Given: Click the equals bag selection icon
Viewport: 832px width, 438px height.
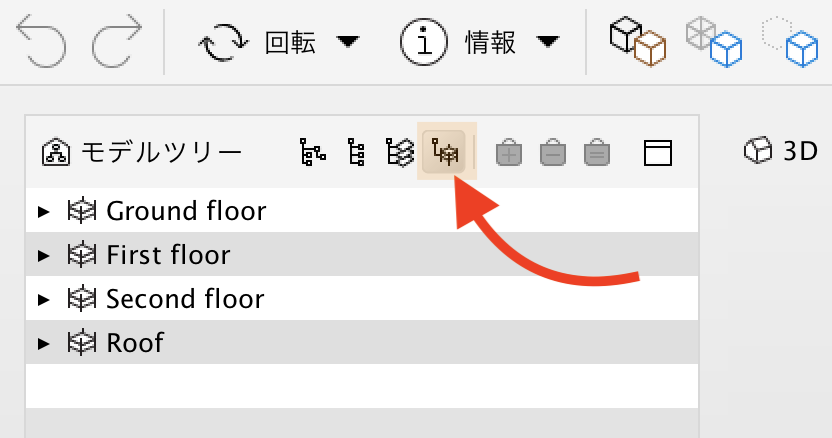Looking at the screenshot, I should 597,153.
